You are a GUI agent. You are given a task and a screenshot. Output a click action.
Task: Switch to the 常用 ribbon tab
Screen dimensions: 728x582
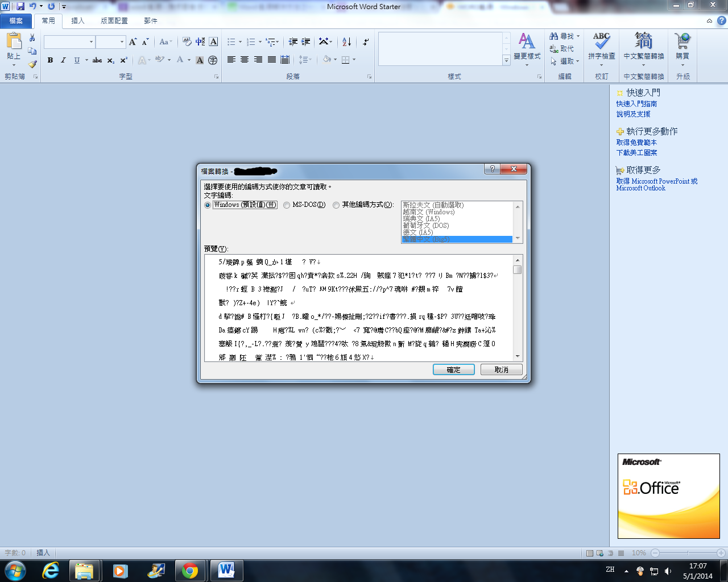(48, 21)
